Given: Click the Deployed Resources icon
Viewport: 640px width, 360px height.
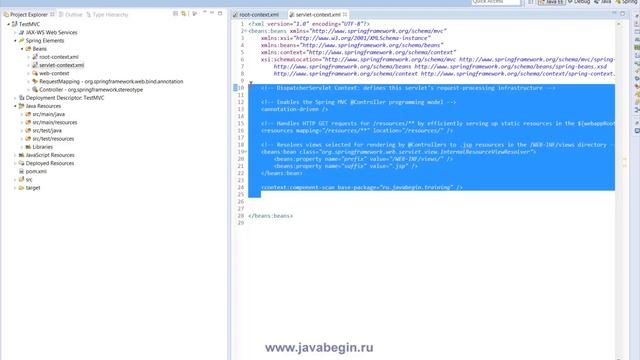Looking at the screenshot, I should click(21, 163).
